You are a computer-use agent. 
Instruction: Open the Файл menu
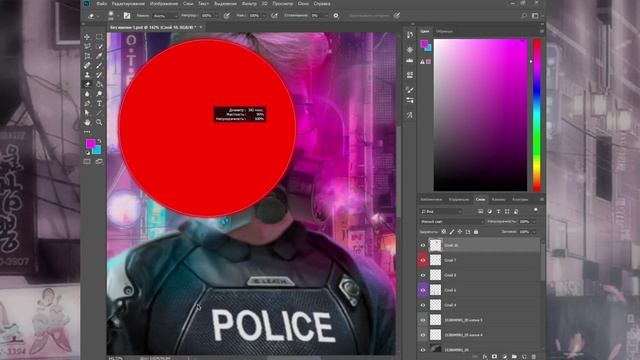pos(101,4)
